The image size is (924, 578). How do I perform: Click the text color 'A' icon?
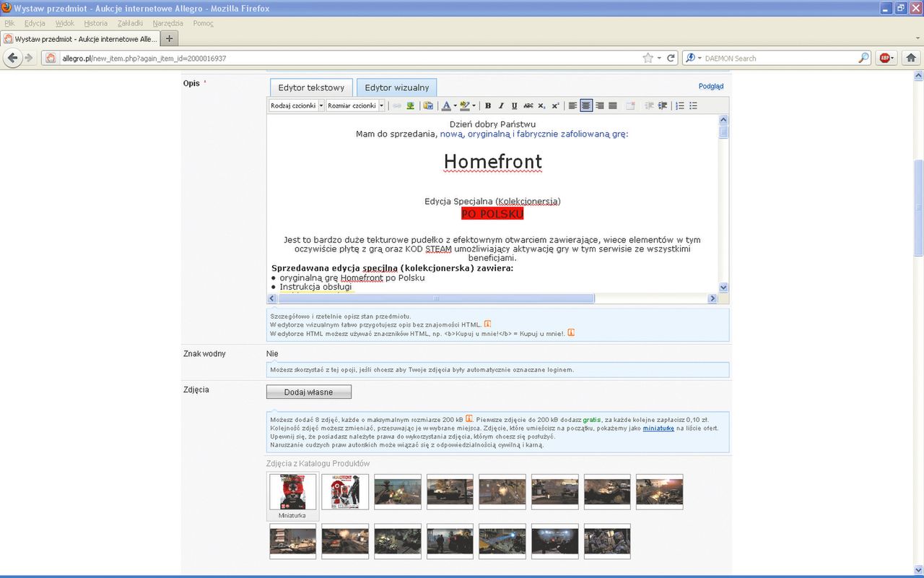(x=445, y=105)
